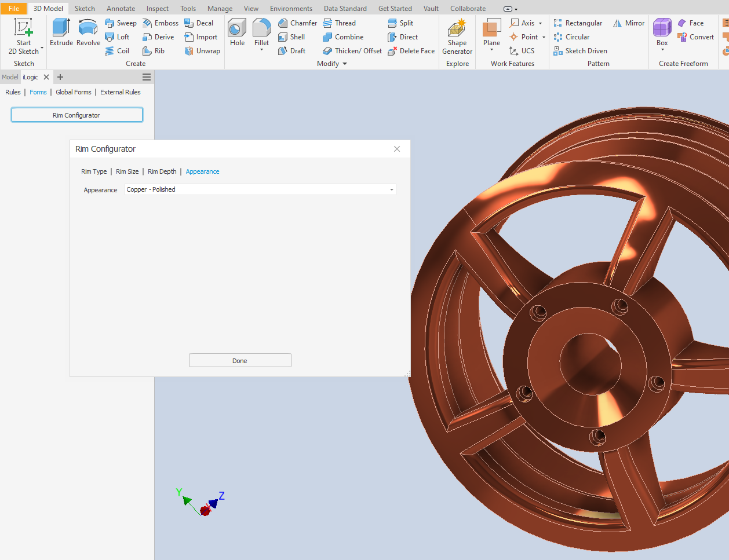Click the Mirror pattern tool
Screen dimensions: 729x560
pyautogui.click(x=629, y=23)
